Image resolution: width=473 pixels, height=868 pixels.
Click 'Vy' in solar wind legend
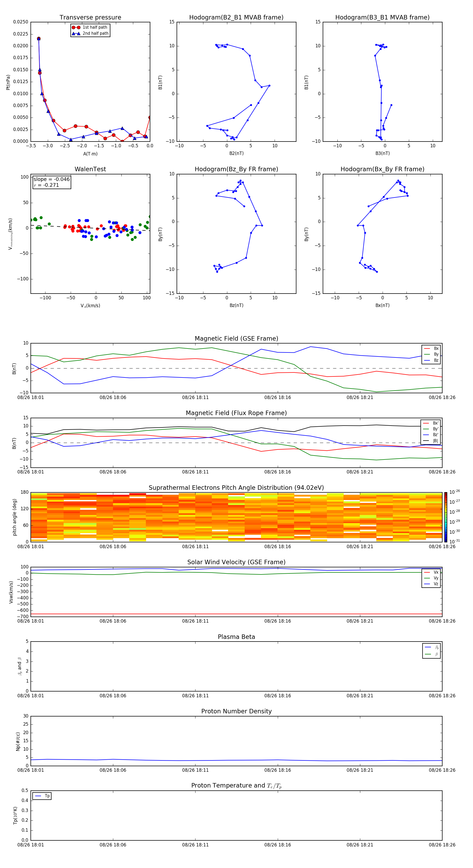click(436, 578)
